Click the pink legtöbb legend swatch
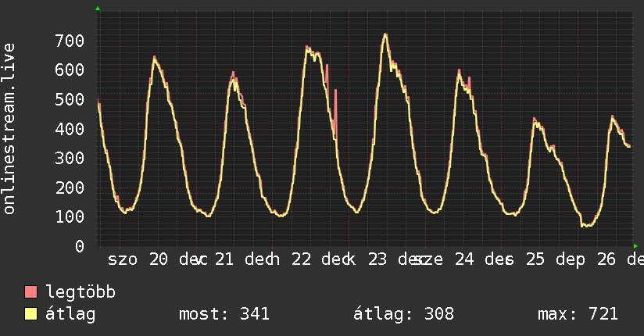Screen dimensions: 644x336 pos(30,292)
